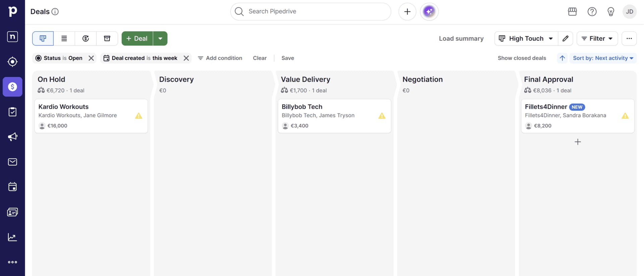
Task: Toggle ascending sort direction arrow
Action: click(x=562, y=58)
